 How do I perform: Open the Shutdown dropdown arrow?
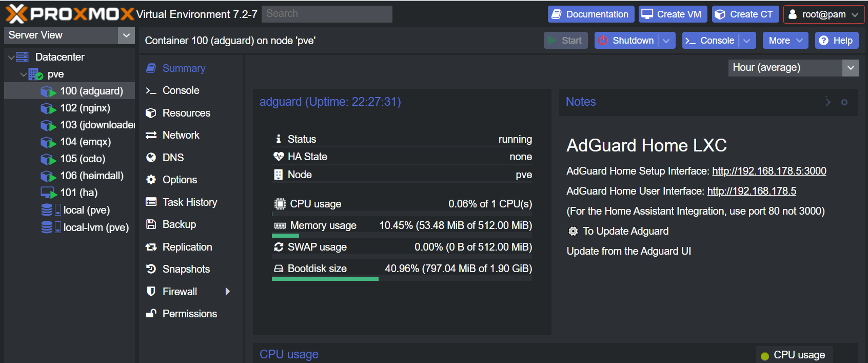(x=666, y=41)
